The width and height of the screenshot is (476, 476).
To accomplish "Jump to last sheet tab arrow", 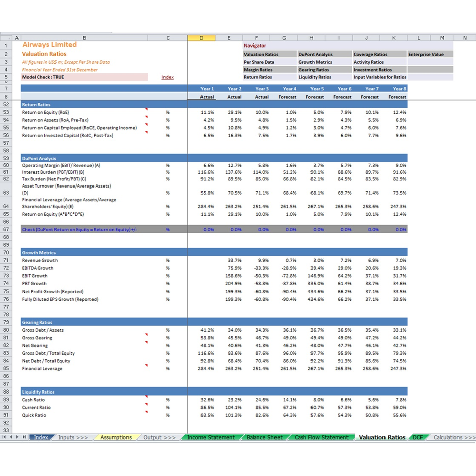I will [x=24, y=437].
